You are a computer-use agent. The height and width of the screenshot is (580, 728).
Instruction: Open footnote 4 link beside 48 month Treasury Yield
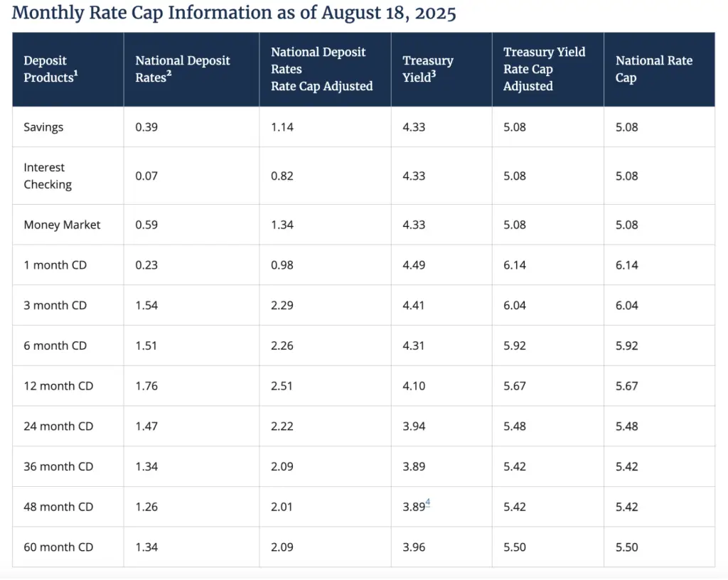coord(428,503)
